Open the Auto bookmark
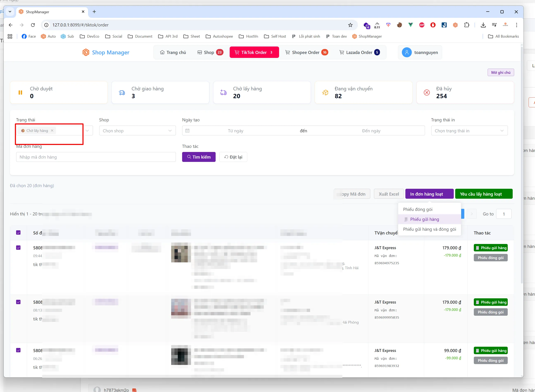 point(48,36)
